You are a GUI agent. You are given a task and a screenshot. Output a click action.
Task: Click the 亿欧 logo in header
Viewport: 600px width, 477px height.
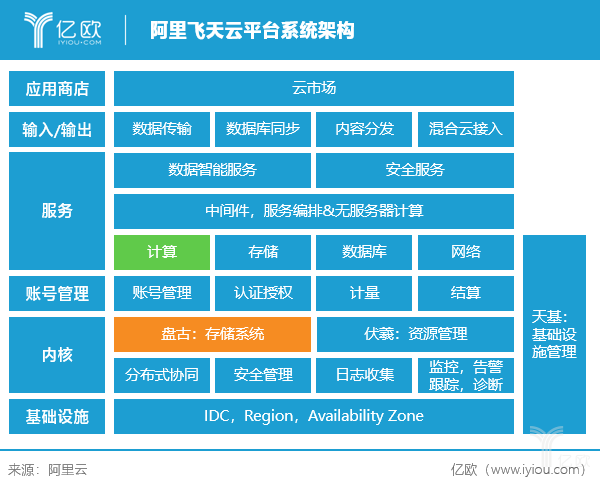point(63,30)
